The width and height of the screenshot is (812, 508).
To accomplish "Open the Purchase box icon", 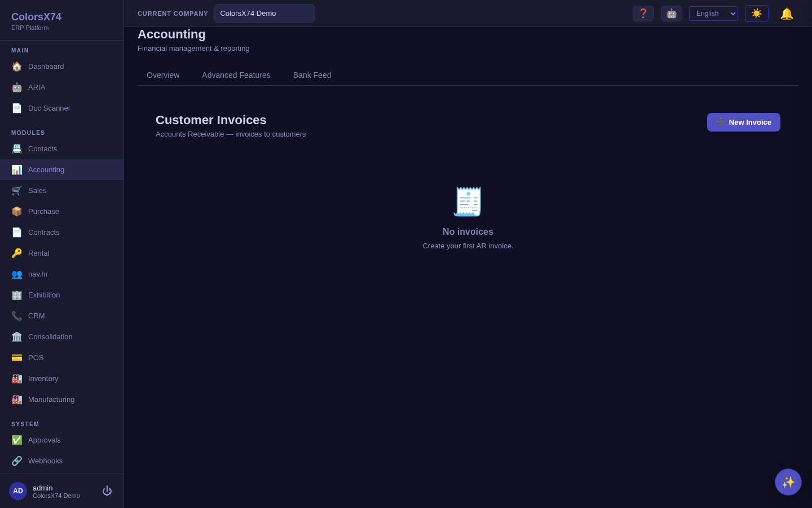I will (x=17, y=212).
